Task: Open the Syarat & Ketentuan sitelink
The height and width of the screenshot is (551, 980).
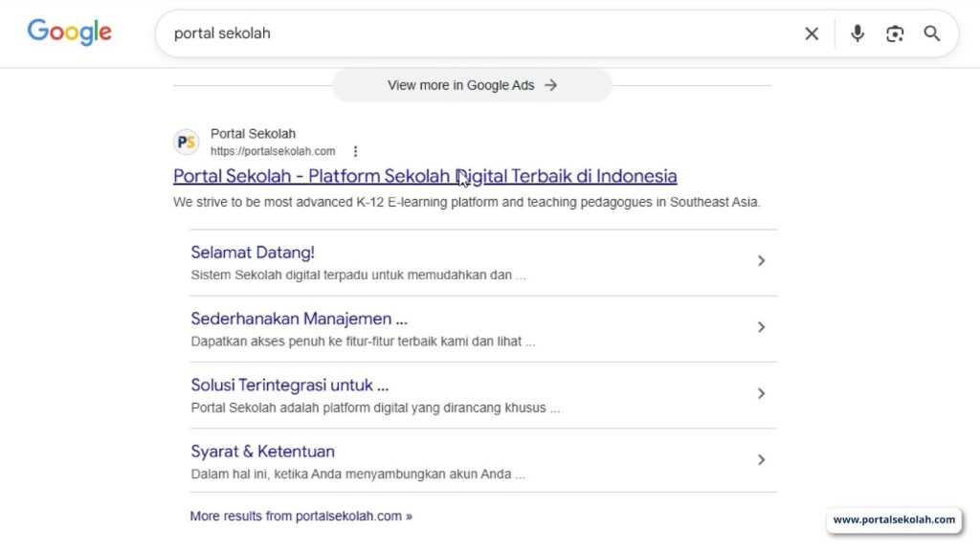Action: 262,452
